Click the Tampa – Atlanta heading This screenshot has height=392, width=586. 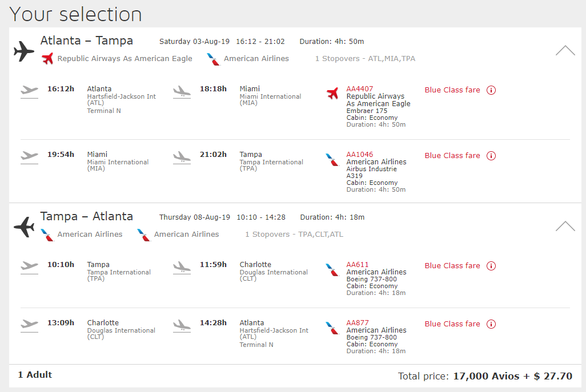[86, 217]
